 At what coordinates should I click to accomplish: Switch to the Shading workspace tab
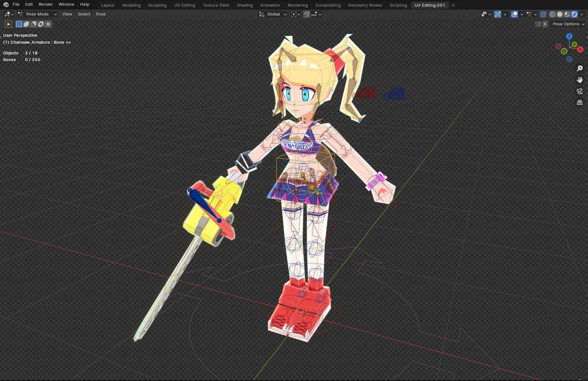click(x=244, y=5)
